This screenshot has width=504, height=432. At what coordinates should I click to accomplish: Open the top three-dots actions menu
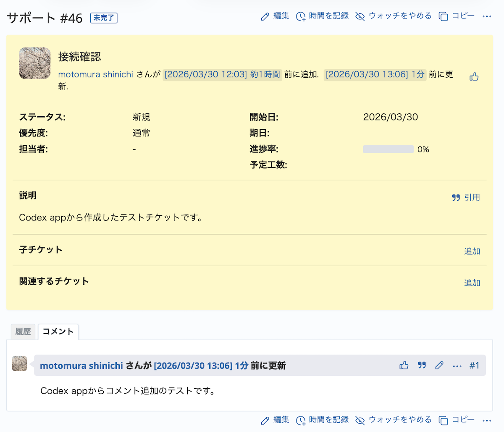pos(487,16)
